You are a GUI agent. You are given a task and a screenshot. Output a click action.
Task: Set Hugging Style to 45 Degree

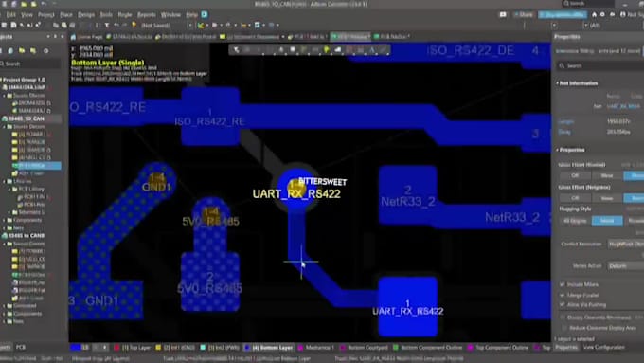pyautogui.click(x=575, y=221)
